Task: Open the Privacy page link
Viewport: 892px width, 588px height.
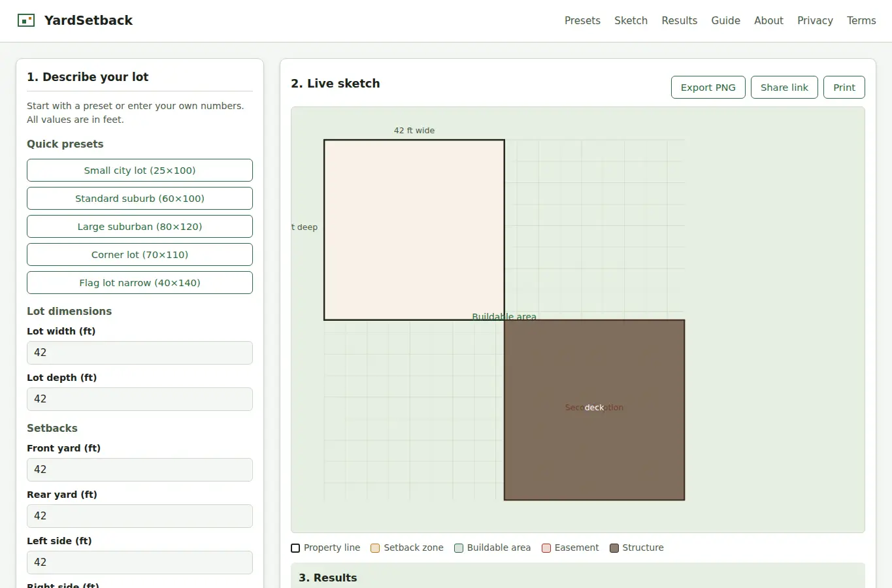Action: [815, 20]
